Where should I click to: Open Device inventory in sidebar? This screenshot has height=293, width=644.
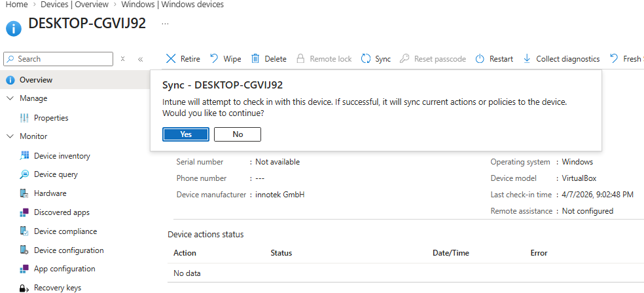[x=62, y=156]
